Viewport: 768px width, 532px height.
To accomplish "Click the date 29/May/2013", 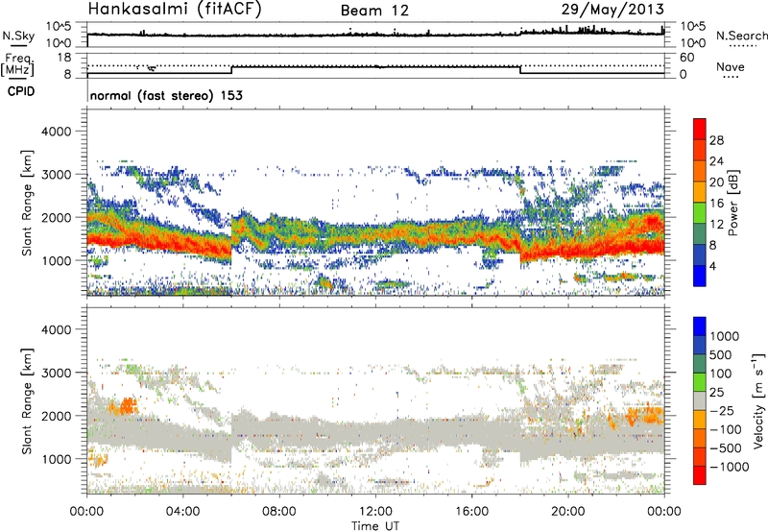I will tap(612, 9).
